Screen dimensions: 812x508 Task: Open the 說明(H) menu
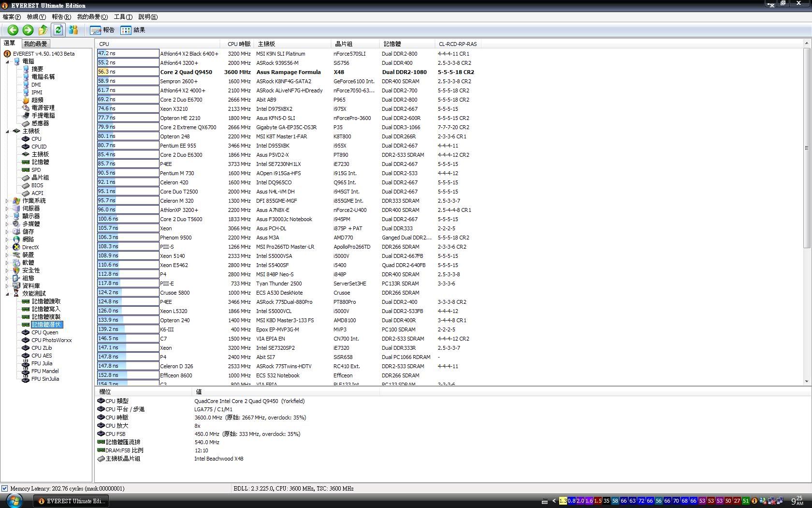point(148,17)
